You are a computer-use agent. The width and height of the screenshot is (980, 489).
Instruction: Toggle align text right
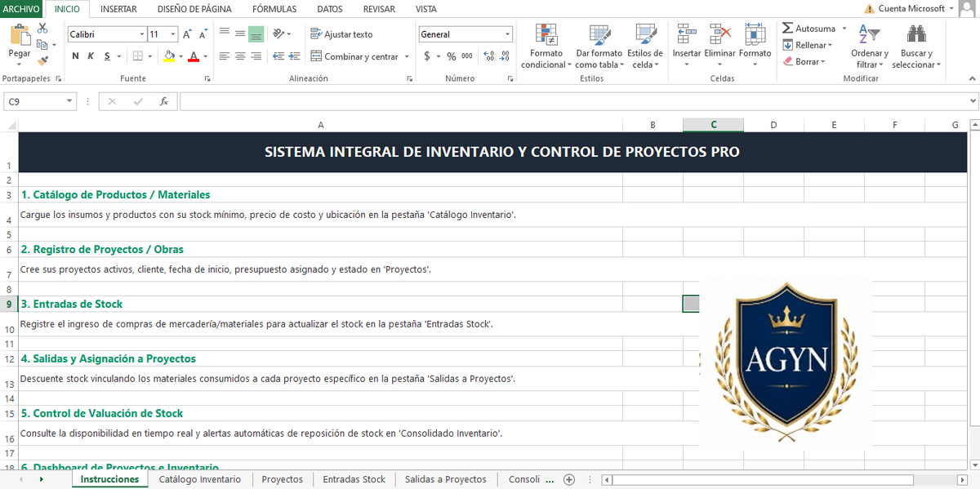pos(256,56)
